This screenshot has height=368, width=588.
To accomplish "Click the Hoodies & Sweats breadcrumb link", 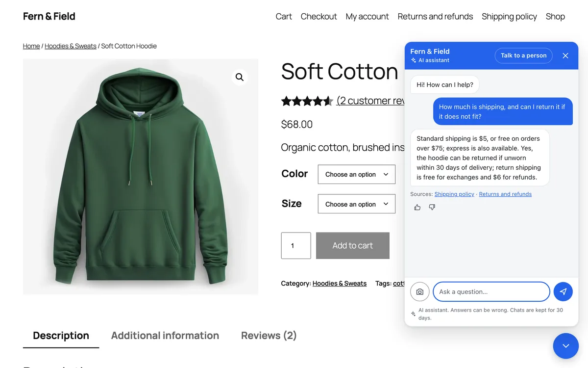I will point(71,46).
